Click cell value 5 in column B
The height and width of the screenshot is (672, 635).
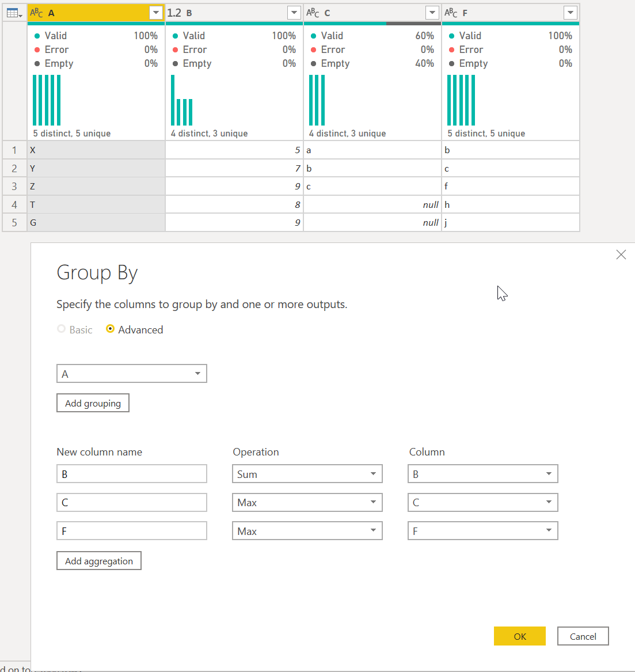234,150
